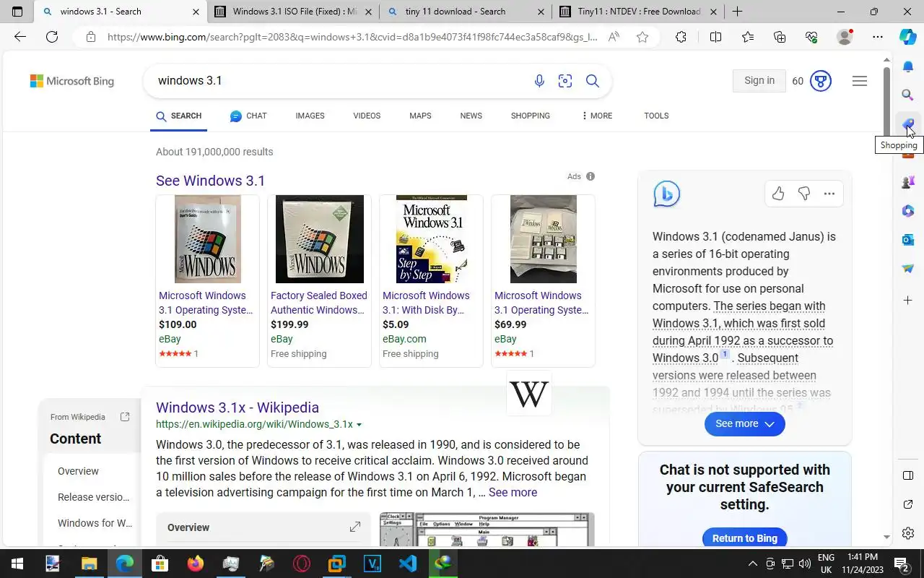Click Read aloud icon in address bar
Image resolution: width=924 pixels, height=578 pixels.
pyautogui.click(x=614, y=37)
